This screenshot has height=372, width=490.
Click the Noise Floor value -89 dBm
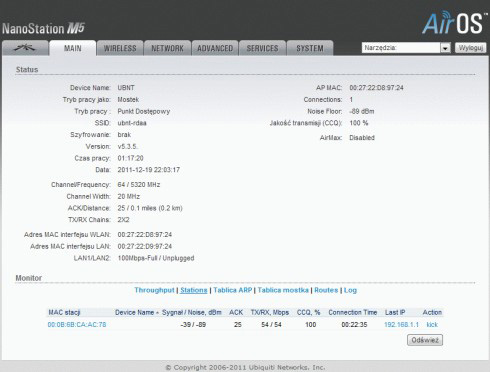pyautogui.click(x=362, y=111)
